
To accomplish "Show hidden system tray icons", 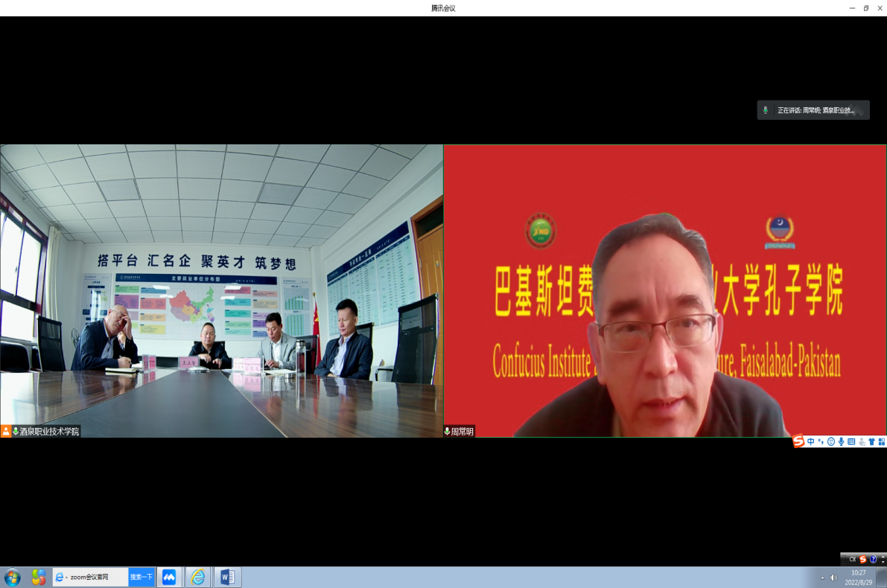I will click(822, 578).
